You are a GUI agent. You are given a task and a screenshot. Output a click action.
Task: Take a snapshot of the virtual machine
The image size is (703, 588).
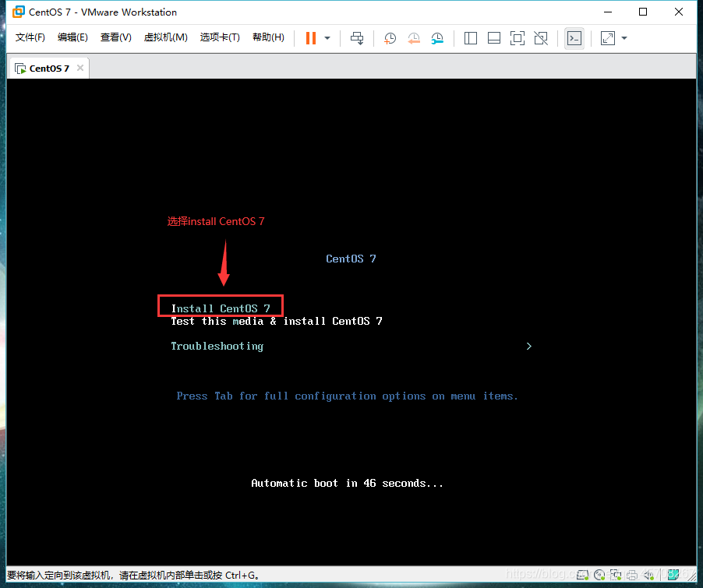[390, 38]
